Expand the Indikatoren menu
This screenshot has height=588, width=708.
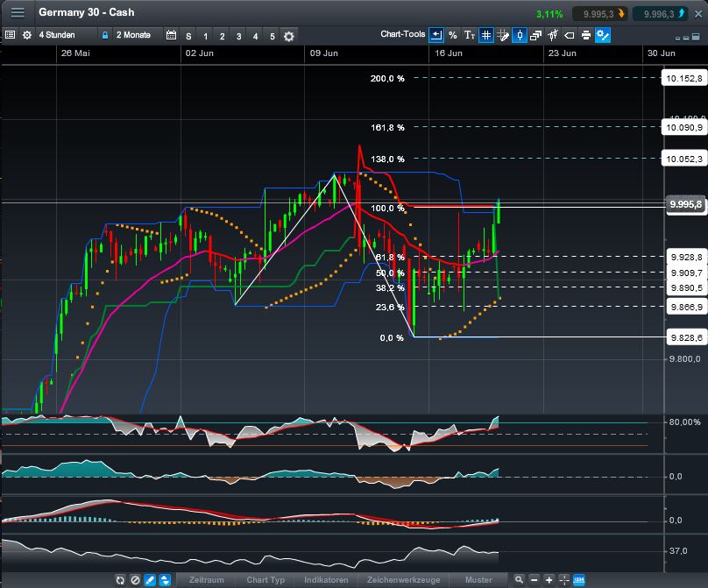coord(326,580)
